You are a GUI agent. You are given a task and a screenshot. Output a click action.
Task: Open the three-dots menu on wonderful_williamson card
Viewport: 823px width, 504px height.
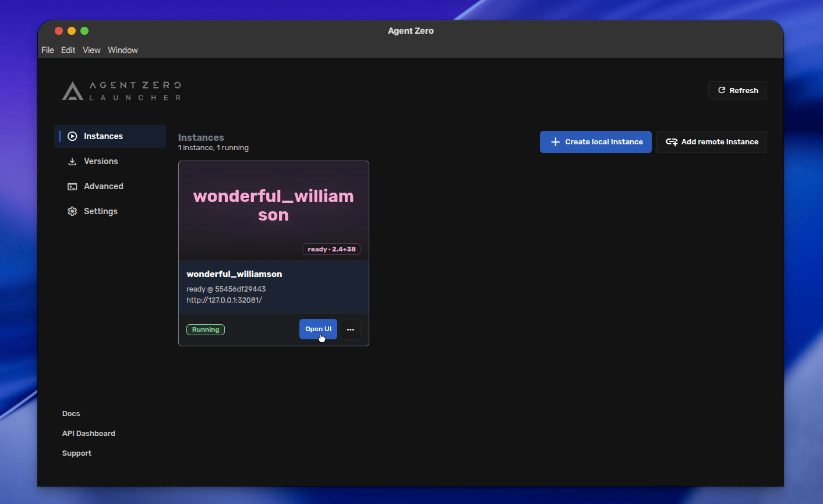pyautogui.click(x=351, y=329)
